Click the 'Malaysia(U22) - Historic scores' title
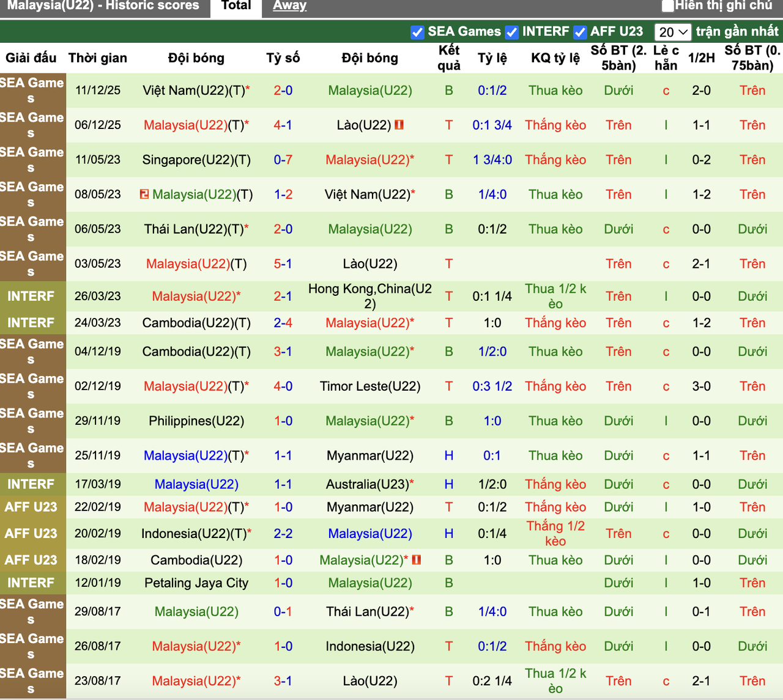Image resolution: width=783 pixels, height=700 pixels. 103,6
